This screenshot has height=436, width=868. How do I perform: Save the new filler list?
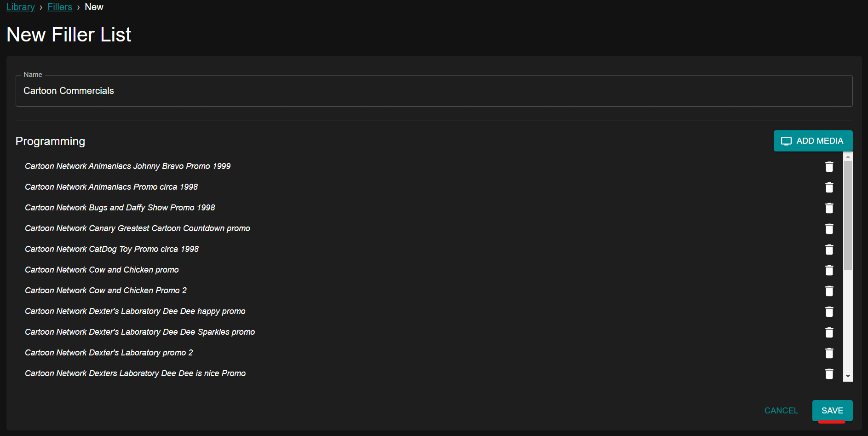(832, 410)
